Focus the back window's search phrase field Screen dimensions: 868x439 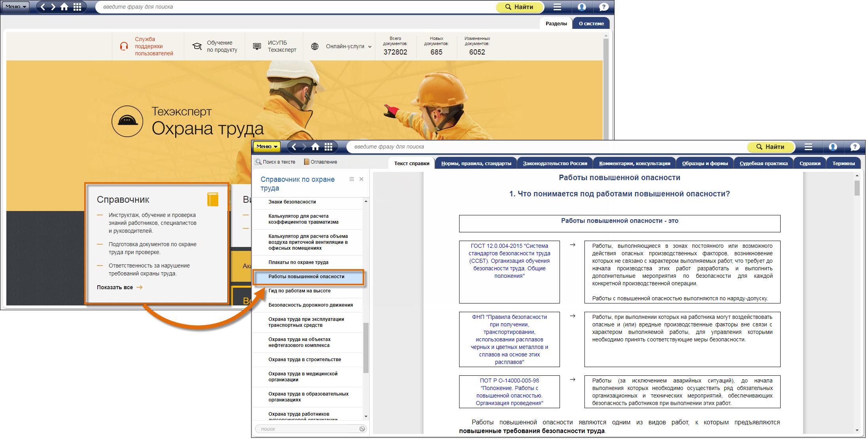(x=295, y=7)
